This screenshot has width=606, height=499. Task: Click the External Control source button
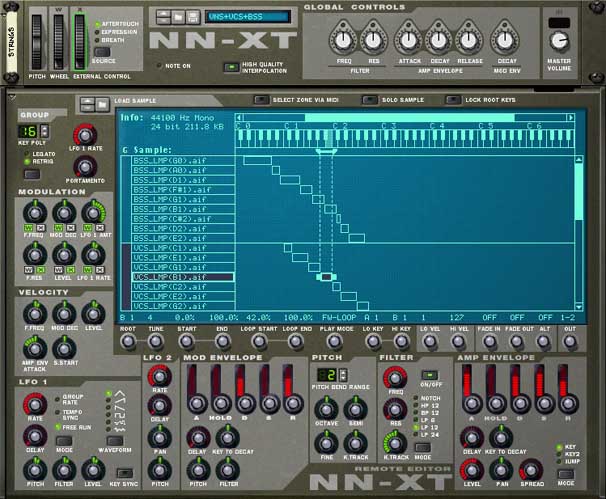click(102, 51)
